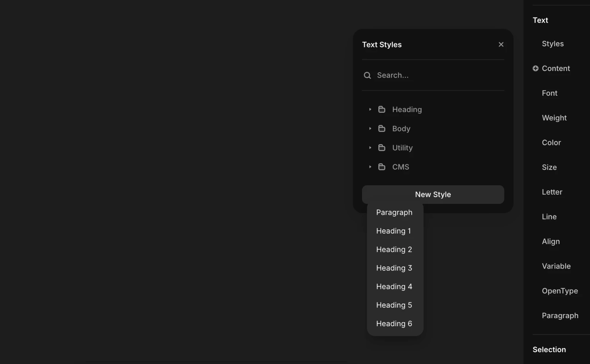Expand the Body folder arrow
The image size is (590, 364).
370,128
